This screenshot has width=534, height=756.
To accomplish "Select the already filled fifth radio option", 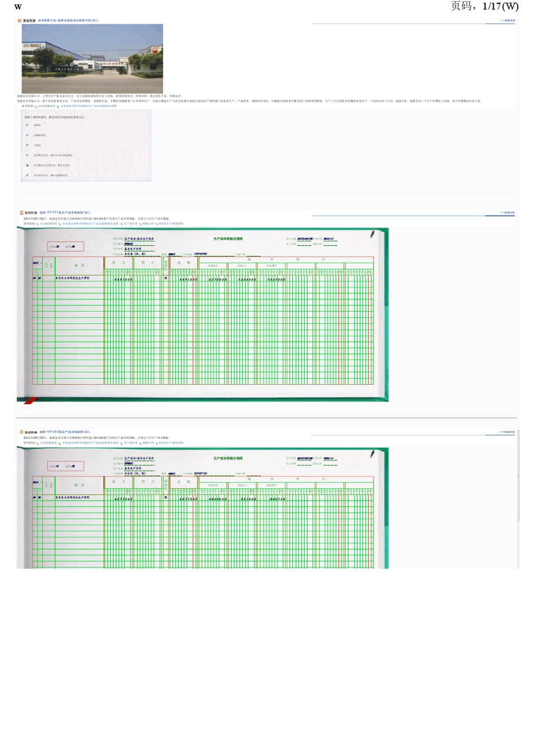I will click(28, 165).
